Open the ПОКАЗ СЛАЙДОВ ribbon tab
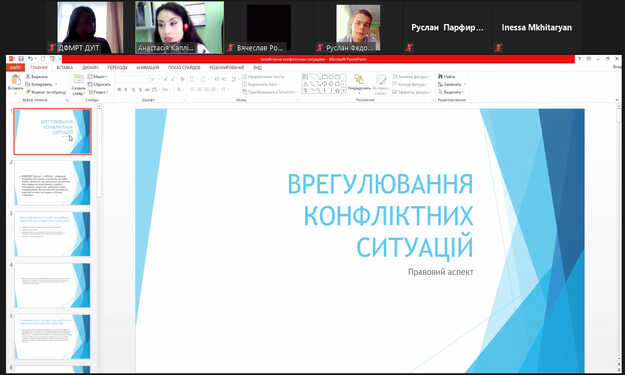This screenshot has width=625, height=375. [184, 68]
